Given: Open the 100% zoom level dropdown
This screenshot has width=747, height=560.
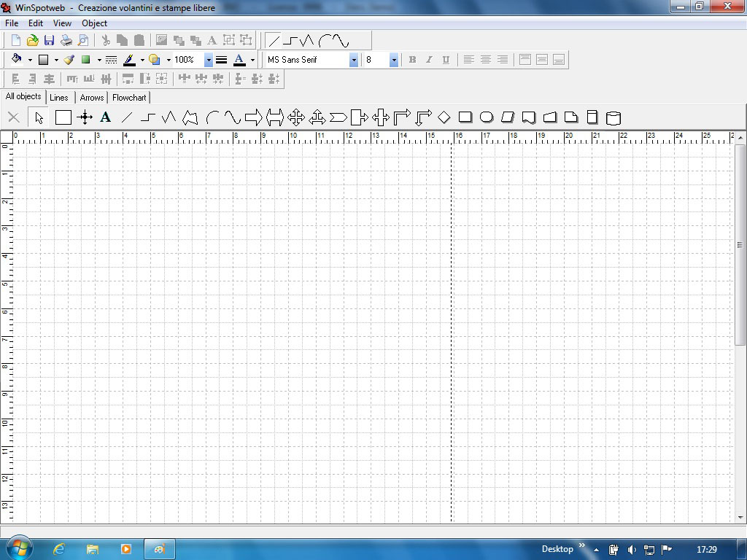Looking at the screenshot, I should [208, 60].
